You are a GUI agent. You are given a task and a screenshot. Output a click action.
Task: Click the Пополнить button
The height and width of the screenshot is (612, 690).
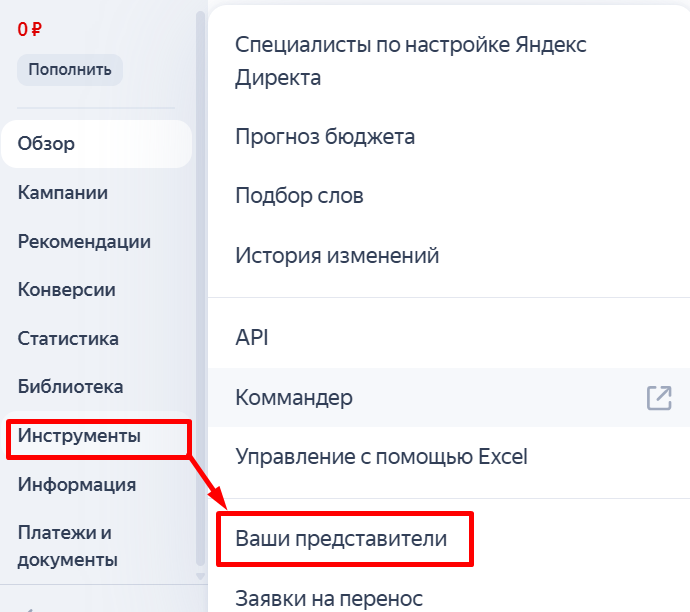point(69,70)
